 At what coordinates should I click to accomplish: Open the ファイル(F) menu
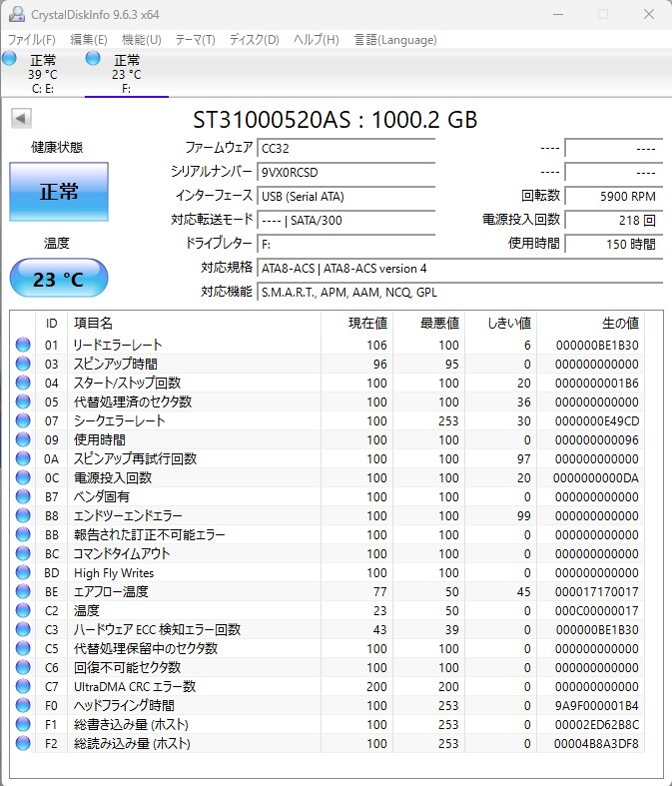click(x=32, y=40)
